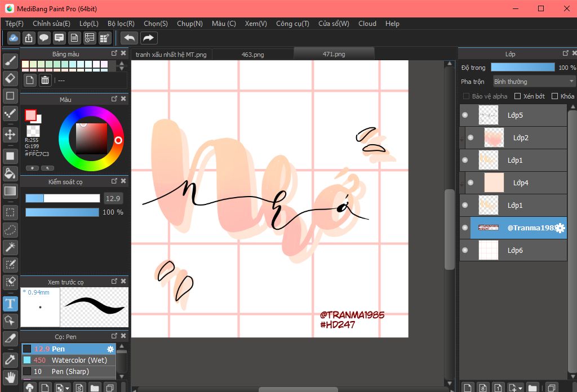The image size is (577, 392).
Task: Open the Pha trộn blend mode dropdown
Action: pyautogui.click(x=533, y=81)
